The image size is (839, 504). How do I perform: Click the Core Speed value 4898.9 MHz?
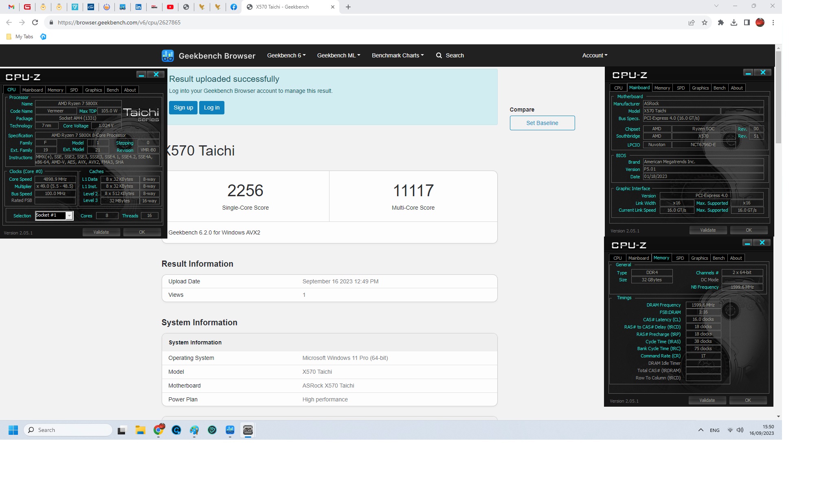pos(55,179)
